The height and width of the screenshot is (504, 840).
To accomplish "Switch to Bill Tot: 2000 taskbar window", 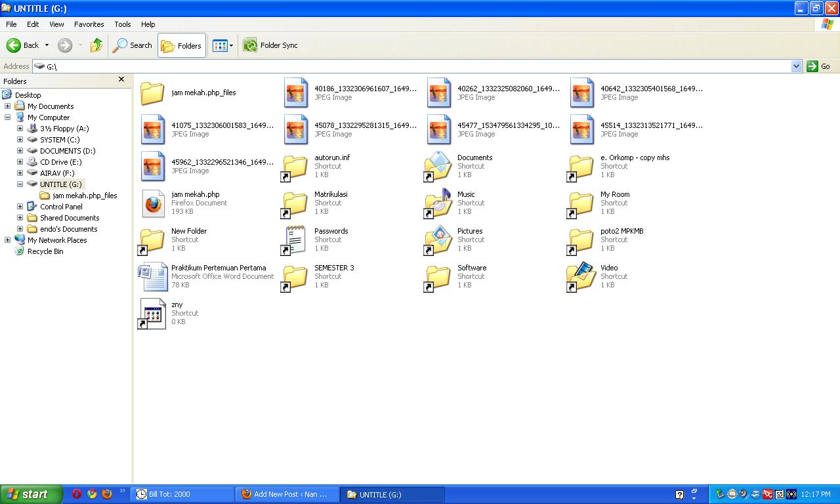I will click(x=183, y=494).
